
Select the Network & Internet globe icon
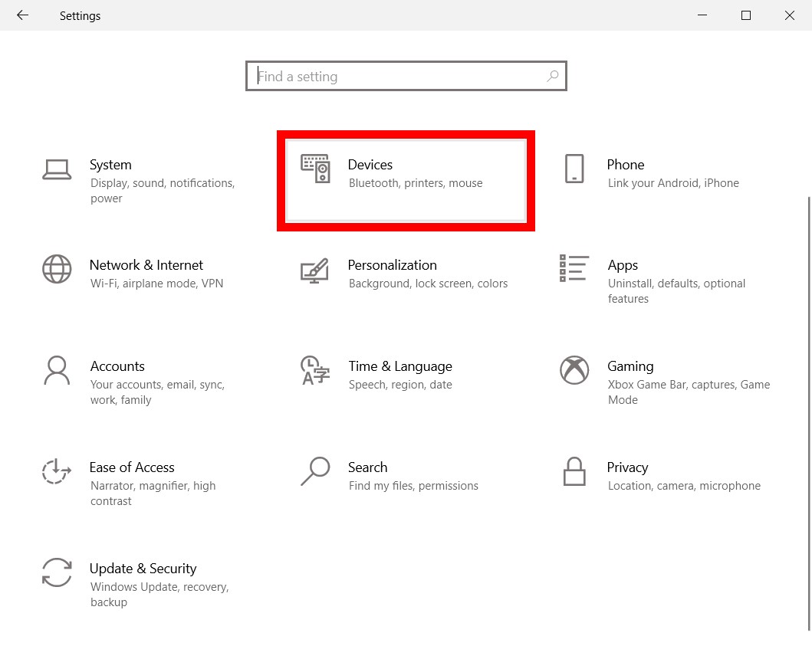pyautogui.click(x=57, y=269)
